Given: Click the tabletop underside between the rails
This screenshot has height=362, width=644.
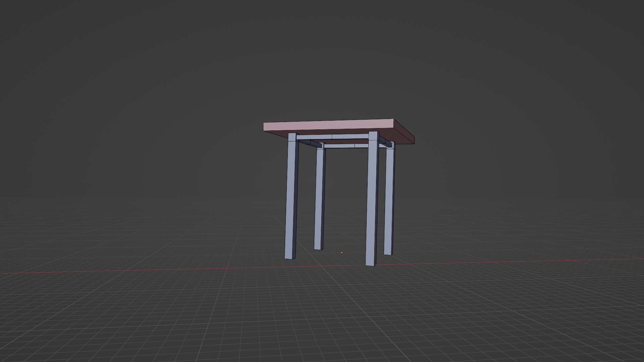Looking at the screenshot, I should pyautogui.click(x=342, y=141).
